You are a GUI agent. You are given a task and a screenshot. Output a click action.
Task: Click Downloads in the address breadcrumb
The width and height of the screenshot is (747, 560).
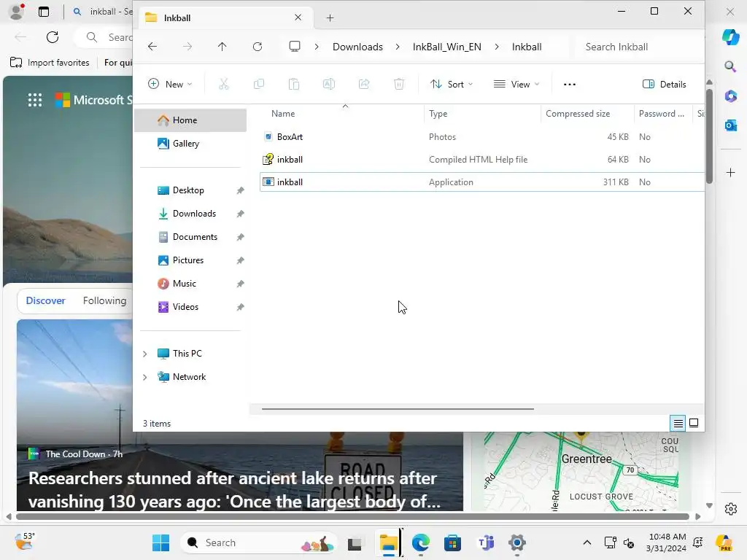[x=357, y=47]
